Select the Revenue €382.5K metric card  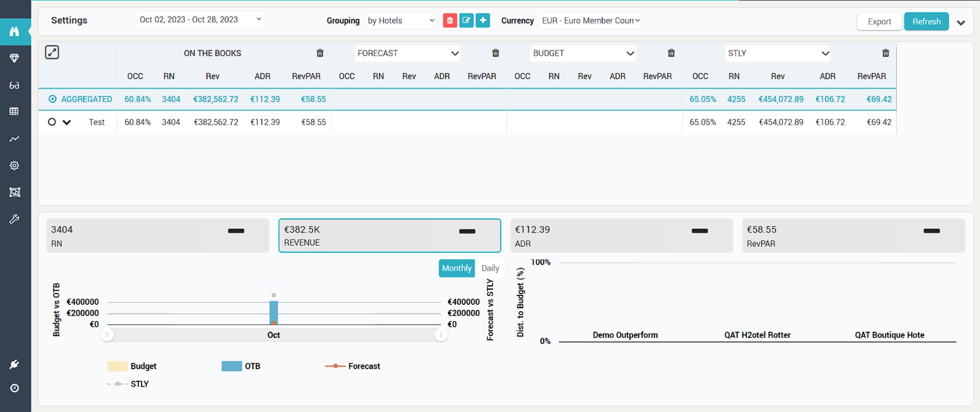pyautogui.click(x=390, y=236)
